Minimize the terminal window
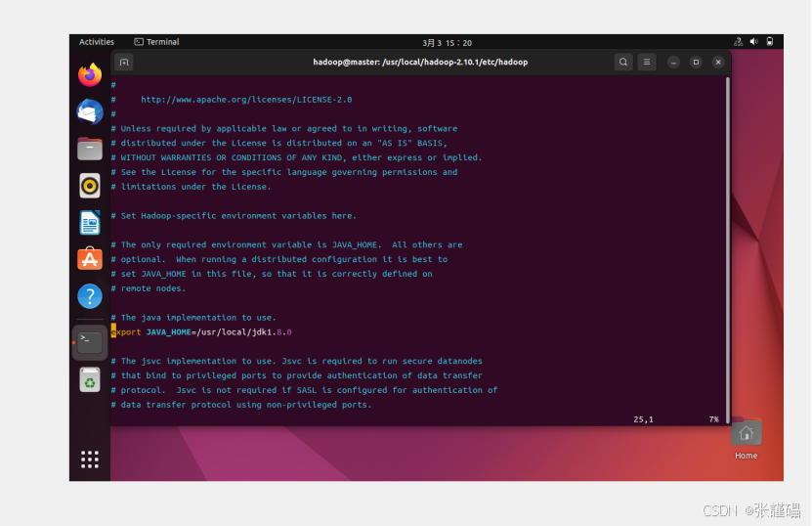Screen dimensions: 812x526 [x=673, y=63]
